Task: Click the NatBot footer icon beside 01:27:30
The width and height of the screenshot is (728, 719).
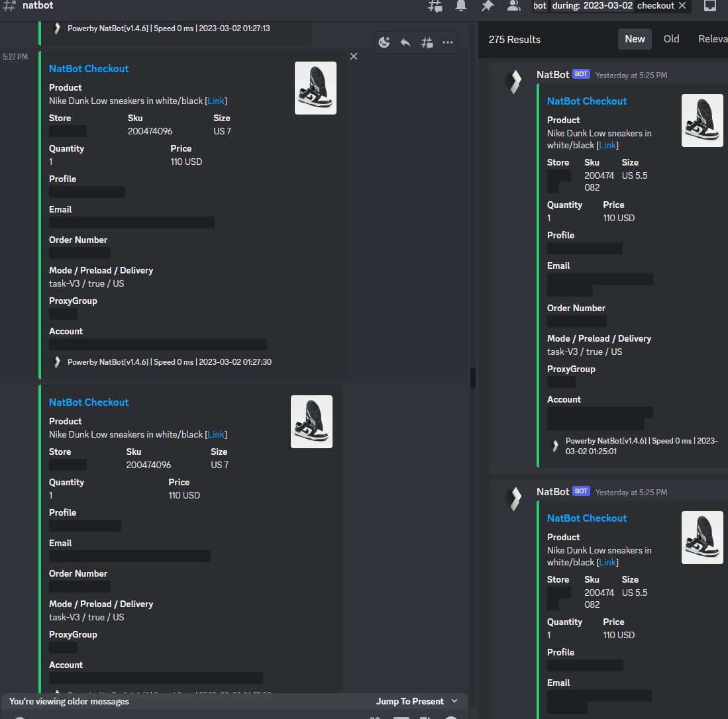Action: (x=57, y=362)
